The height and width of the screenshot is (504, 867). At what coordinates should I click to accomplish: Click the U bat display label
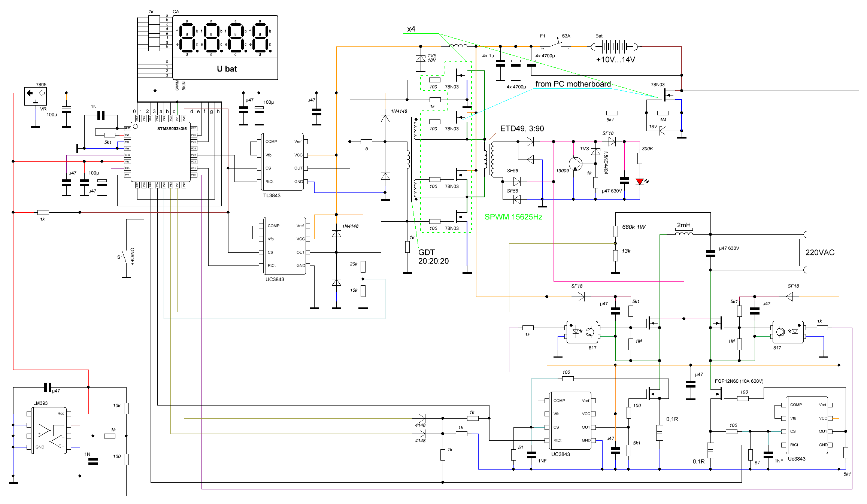point(227,69)
